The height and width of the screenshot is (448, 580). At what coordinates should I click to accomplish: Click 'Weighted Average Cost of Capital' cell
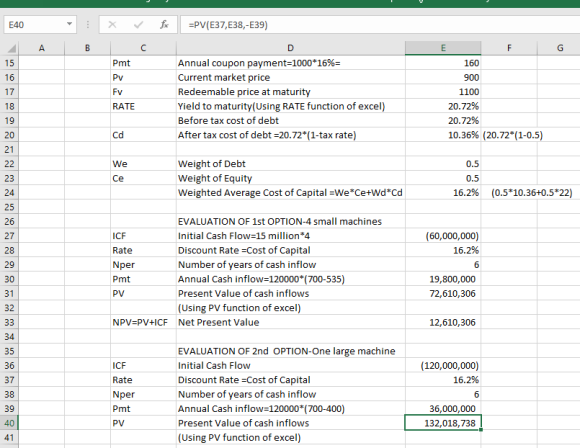(290, 193)
